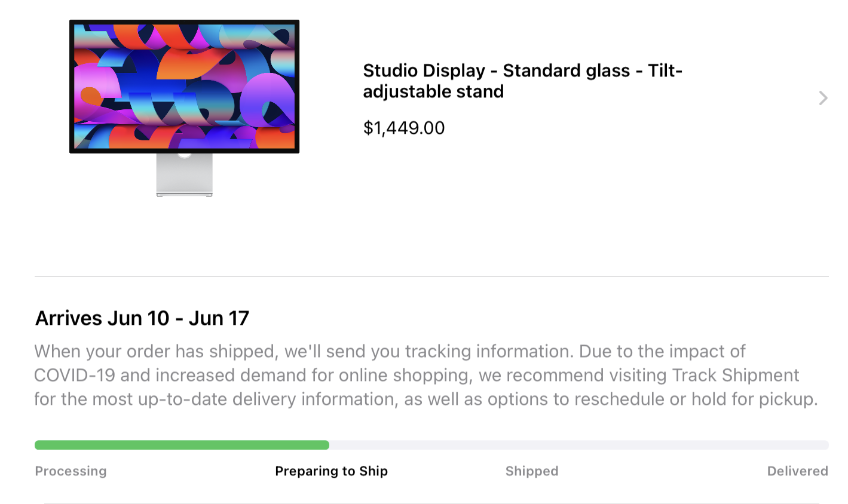The image size is (848, 504).
Task: Click the Arrives Jun 10 - Jun 17 heading
Action: [x=142, y=318]
